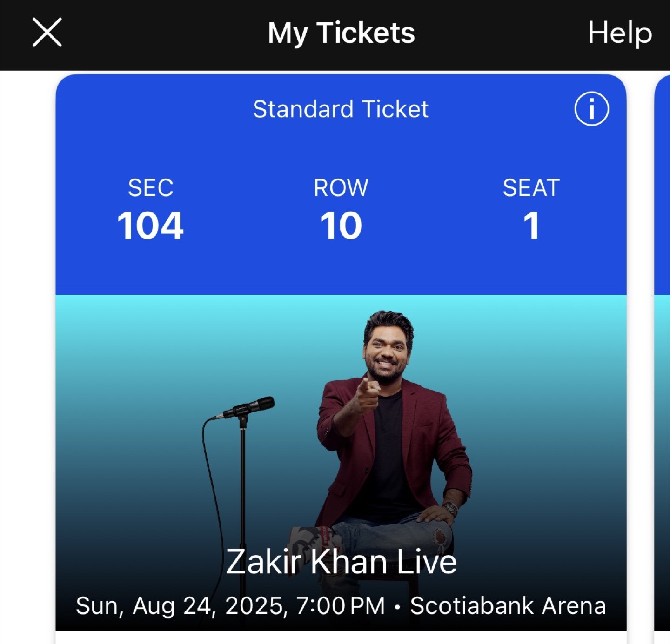Tap row number 10

[341, 226]
